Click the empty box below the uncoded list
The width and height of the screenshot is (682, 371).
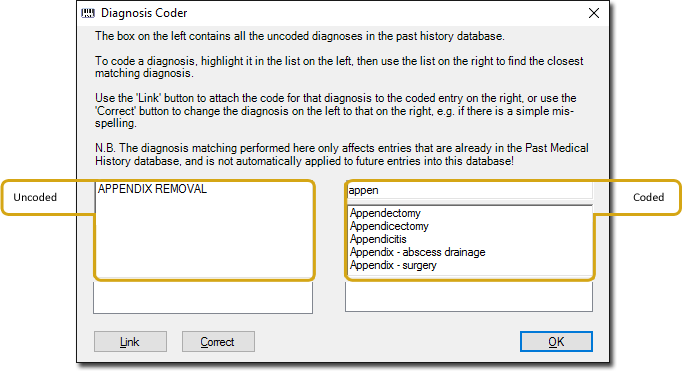point(203,297)
